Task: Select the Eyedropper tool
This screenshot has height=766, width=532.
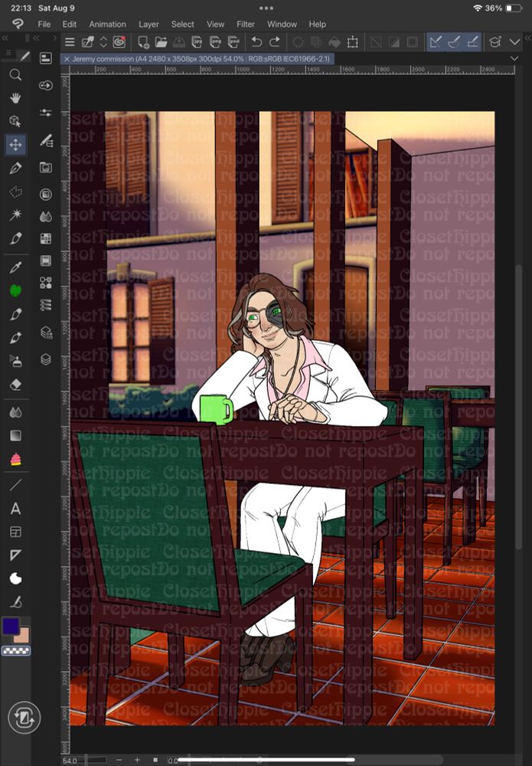Action: tap(15, 267)
